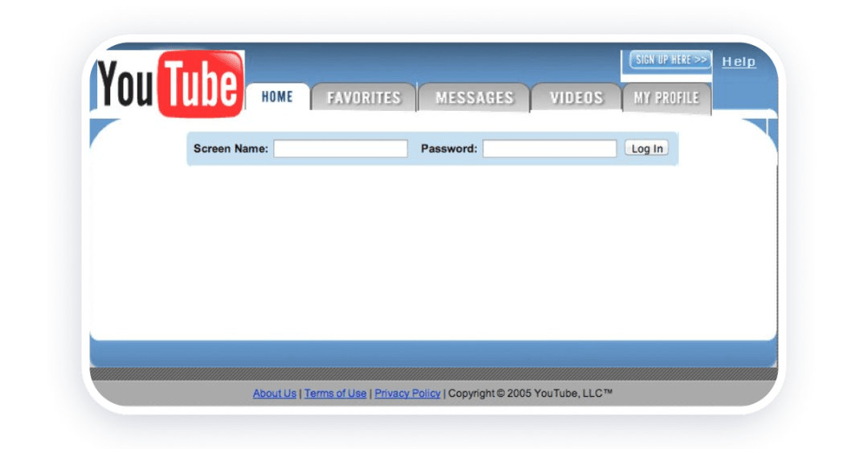The width and height of the screenshot is (868, 449).
Task: Switch to the Favorites tab
Action: (363, 98)
